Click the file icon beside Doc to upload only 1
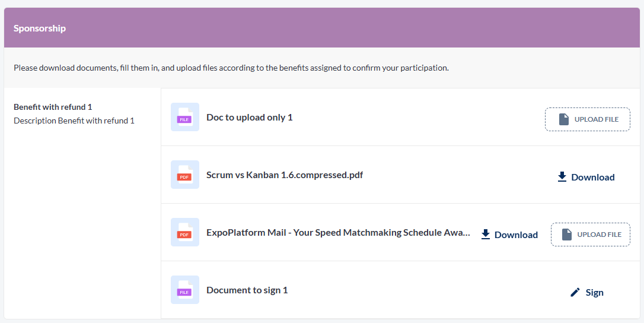 pos(184,118)
